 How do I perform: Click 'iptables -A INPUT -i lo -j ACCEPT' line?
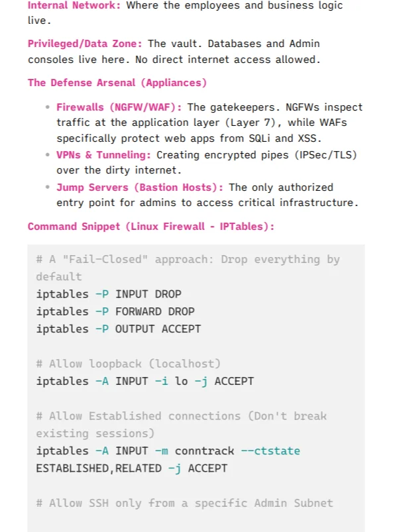click(x=145, y=381)
